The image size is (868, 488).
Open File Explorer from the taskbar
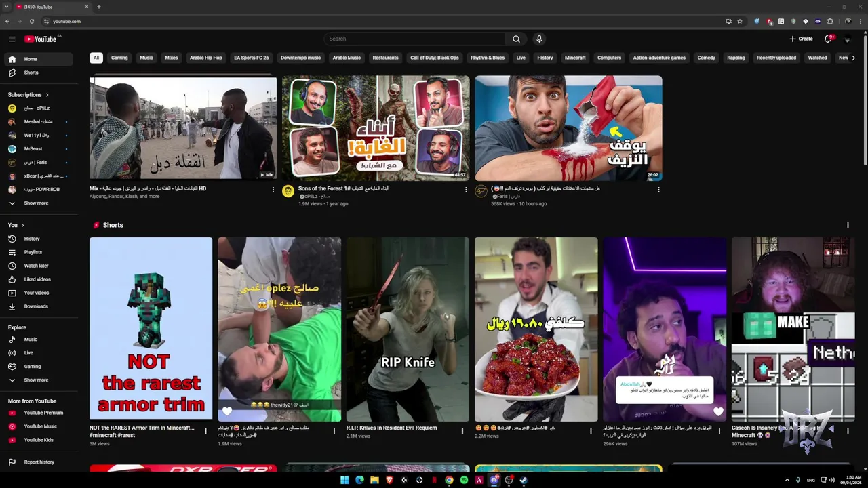tap(374, 480)
